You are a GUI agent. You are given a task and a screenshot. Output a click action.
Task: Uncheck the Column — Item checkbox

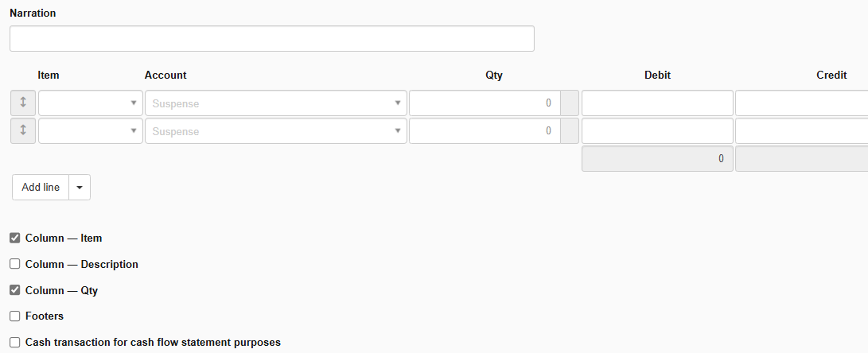tap(15, 238)
